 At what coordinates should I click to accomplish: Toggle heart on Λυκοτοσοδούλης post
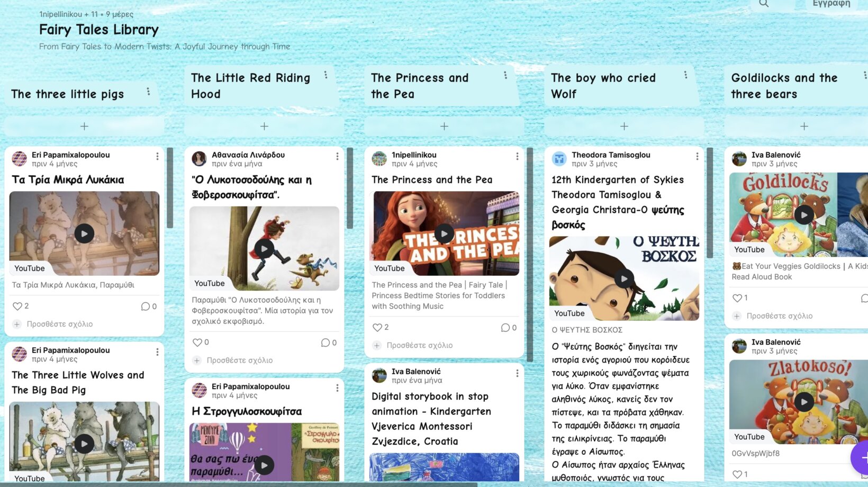197,342
